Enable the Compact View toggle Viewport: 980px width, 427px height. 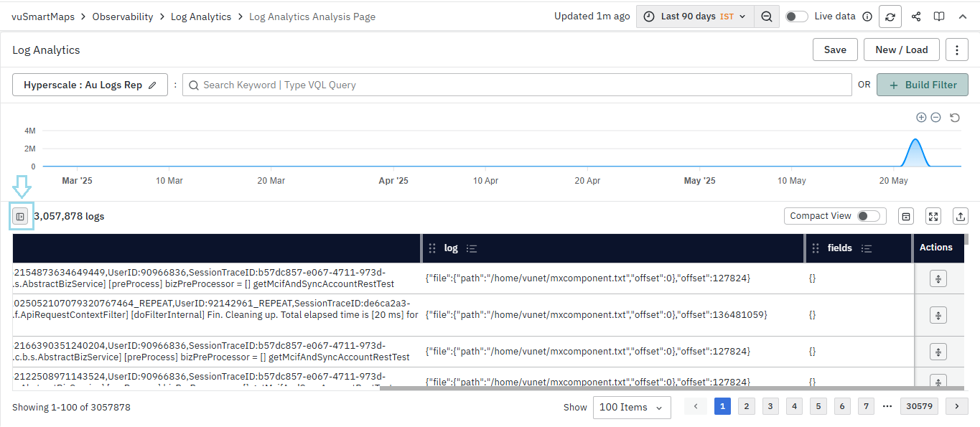[868, 216]
